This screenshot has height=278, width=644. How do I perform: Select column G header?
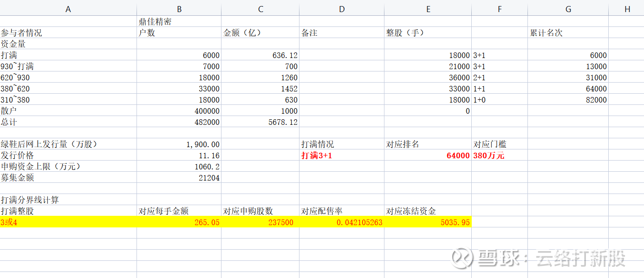click(x=568, y=9)
